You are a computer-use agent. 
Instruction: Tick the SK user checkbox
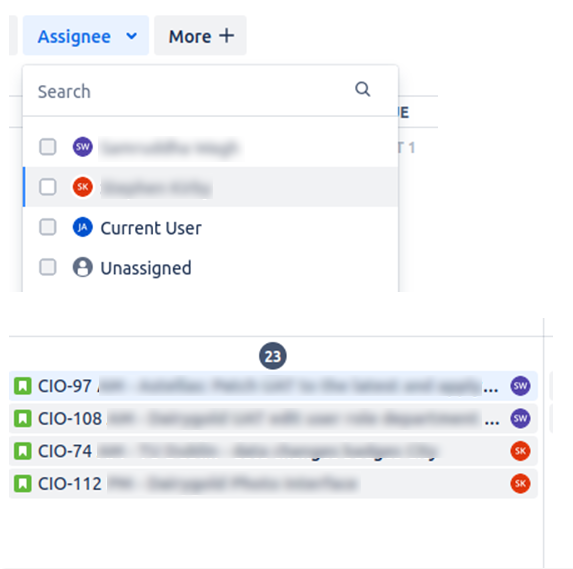coord(48,187)
